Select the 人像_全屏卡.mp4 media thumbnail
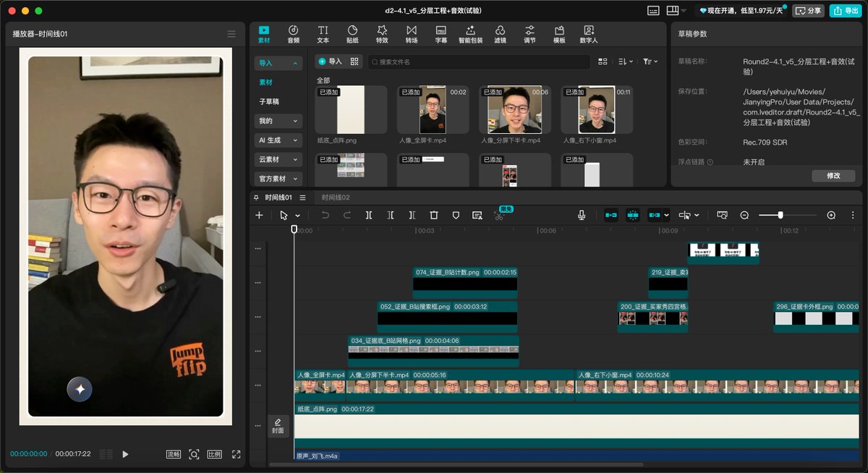Image resolution: width=868 pixels, height=473 pixels. (x=433, y=109)
